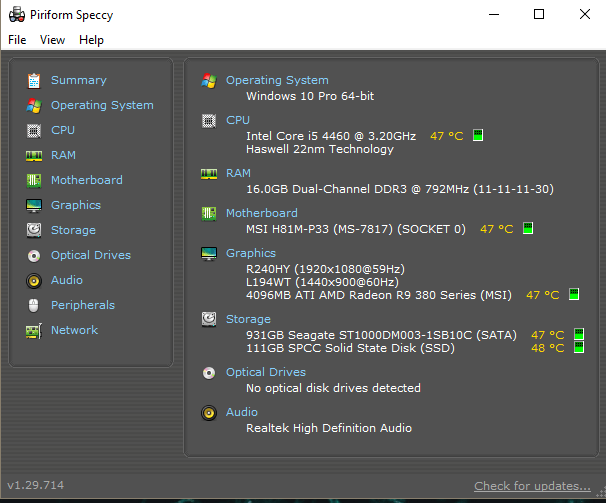Click the Motherboard icon in sidebar

point(34,181)
